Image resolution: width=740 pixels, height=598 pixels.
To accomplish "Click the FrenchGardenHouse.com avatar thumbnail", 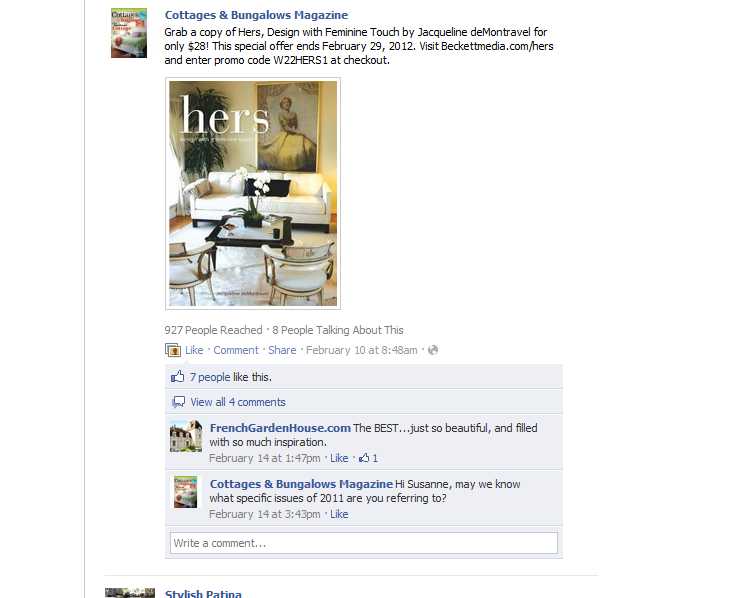I will tap(186, 436).
